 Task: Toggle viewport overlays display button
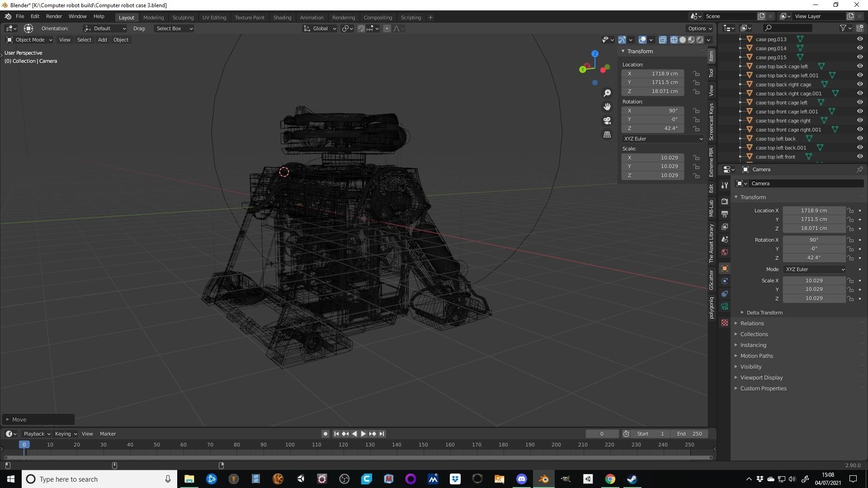coord(642,40)
